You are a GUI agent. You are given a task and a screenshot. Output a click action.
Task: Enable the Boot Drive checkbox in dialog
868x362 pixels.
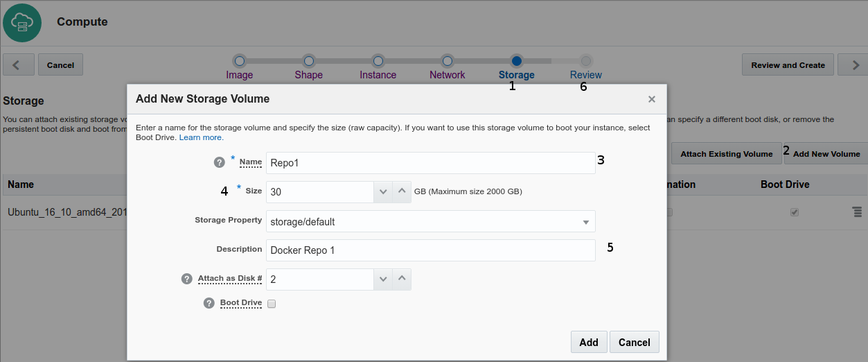tap(272, 304)
